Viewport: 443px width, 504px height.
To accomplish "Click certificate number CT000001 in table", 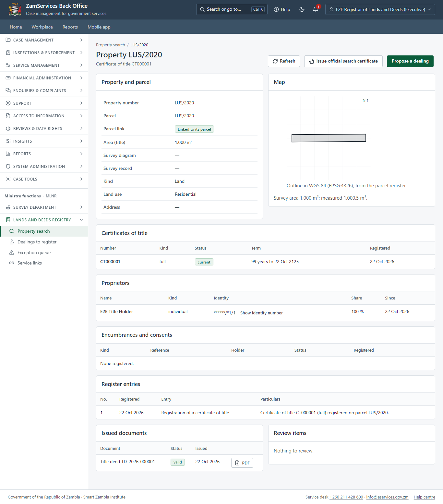I will [x=110, y=262].
